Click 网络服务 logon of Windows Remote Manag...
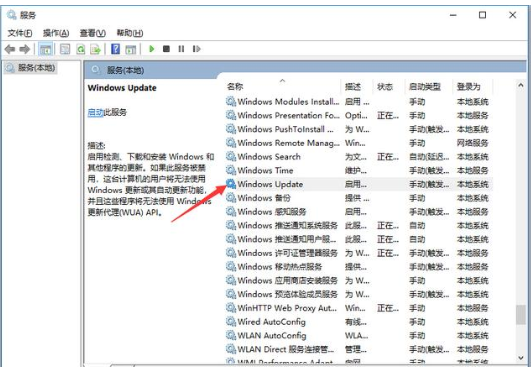The image size is (531, 367). [x=472, y=143]
